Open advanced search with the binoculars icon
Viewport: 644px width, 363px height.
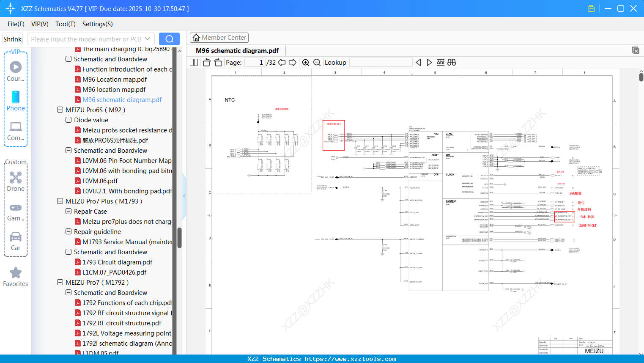tap(451, 62)
